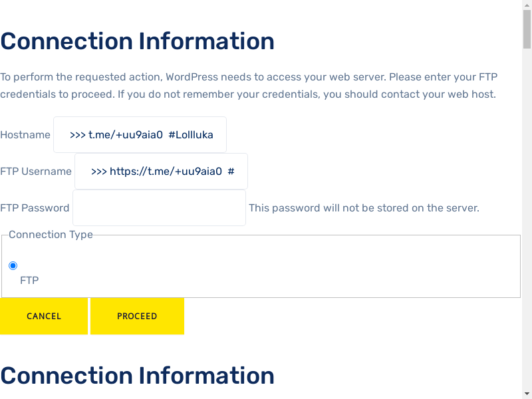
Task: Click the top Connection Information heading
Action: [x=137, y=41]
